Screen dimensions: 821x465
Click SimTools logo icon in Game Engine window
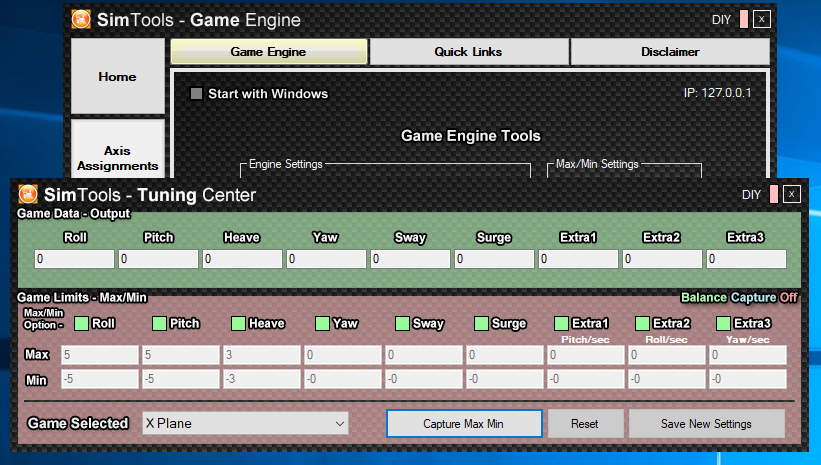(x=81, y=19)
